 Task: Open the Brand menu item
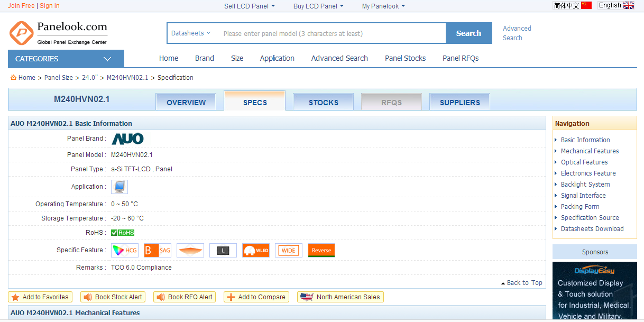[x=205, y=59]
